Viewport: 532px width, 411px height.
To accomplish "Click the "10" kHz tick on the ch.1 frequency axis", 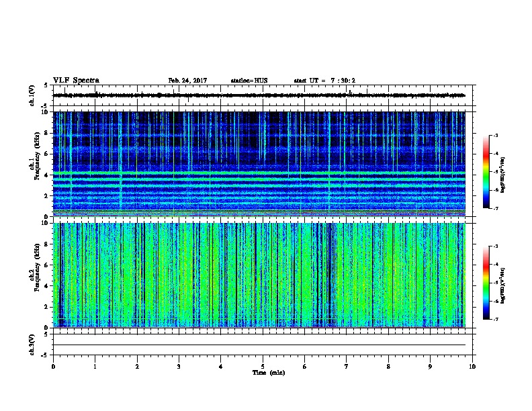I will pos(45,112).
